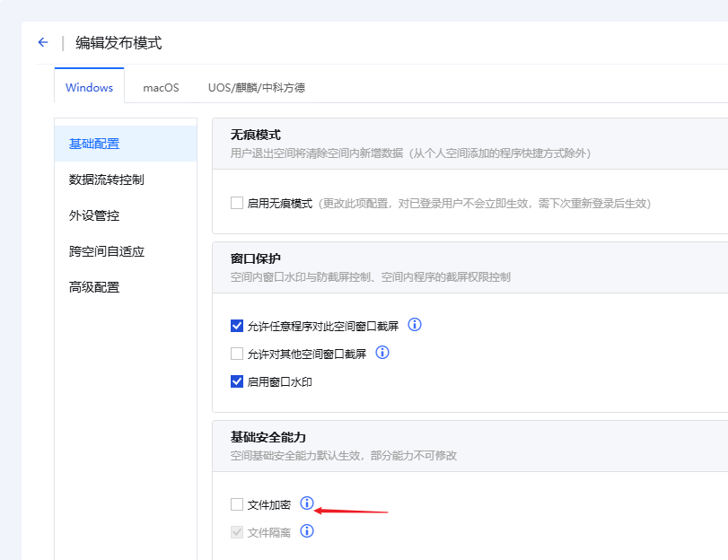This screenshot has width=728, height=560.
Task: Open 外设管控 settings section
Action: tap(93, 215)
